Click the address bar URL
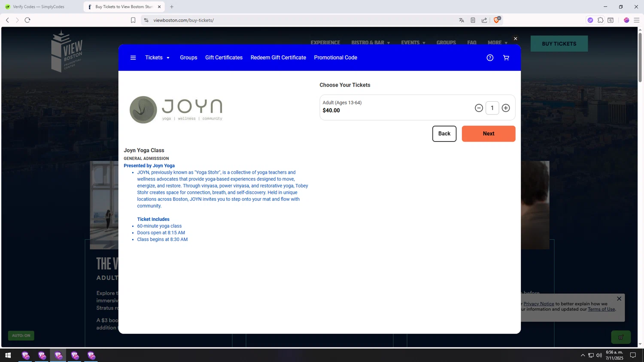This screenshot has width=644, height=362. 184,20
